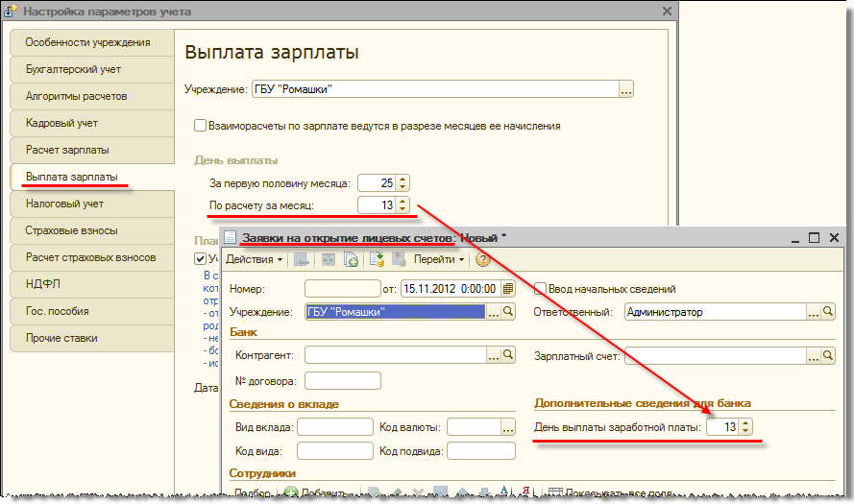Open Расчет страховых взносов tab
The width and height of the screenshot is (854, 504).
[x=92, y=257]
